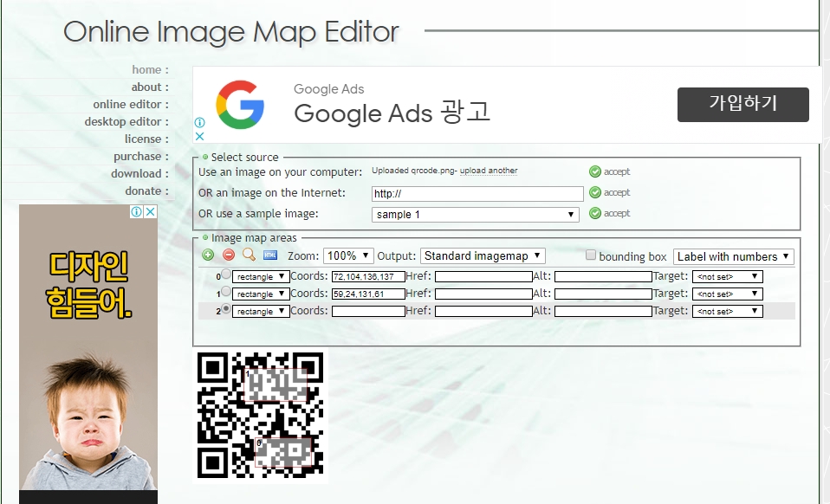Click Href field for area 0
This screenshot has width=830, height=504.
pyautogui.click(x=483, y=276)
